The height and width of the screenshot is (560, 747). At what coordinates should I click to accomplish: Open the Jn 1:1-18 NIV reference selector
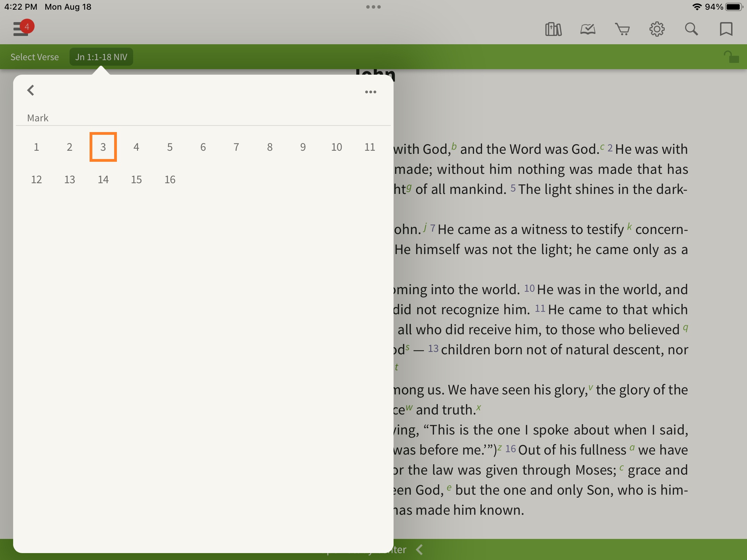pos(101,57)
